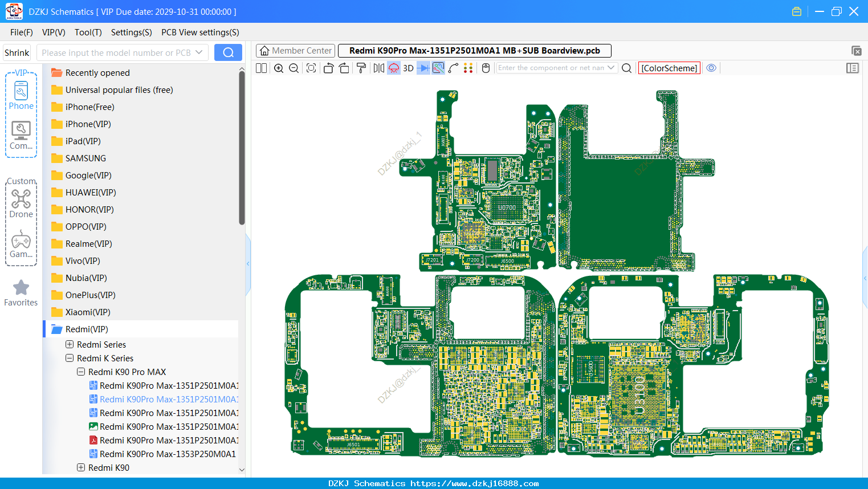Switch to Redmi K90Pro Max Boardview tab
The height and width of the screenshot is (489, 868).
coord(475,51)
